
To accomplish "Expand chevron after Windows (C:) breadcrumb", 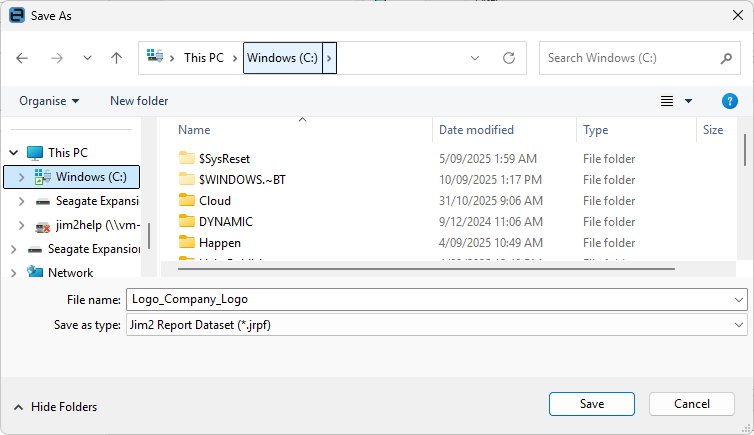I will point(329,58).
